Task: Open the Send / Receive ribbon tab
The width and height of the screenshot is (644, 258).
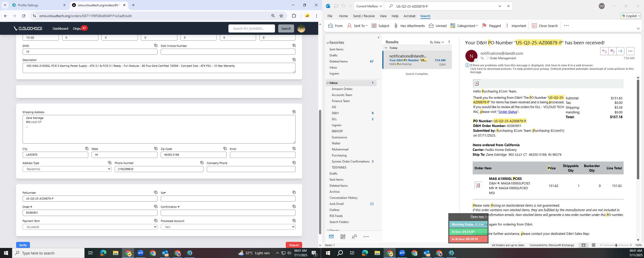Action: (x=364, y=16)
